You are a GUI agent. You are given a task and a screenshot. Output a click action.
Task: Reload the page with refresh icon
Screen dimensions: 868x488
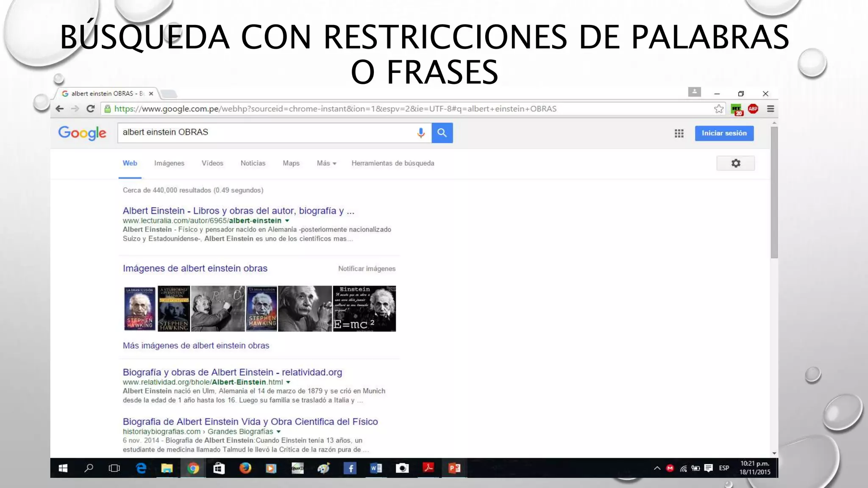pyautogui.click(x=90, y=109)
